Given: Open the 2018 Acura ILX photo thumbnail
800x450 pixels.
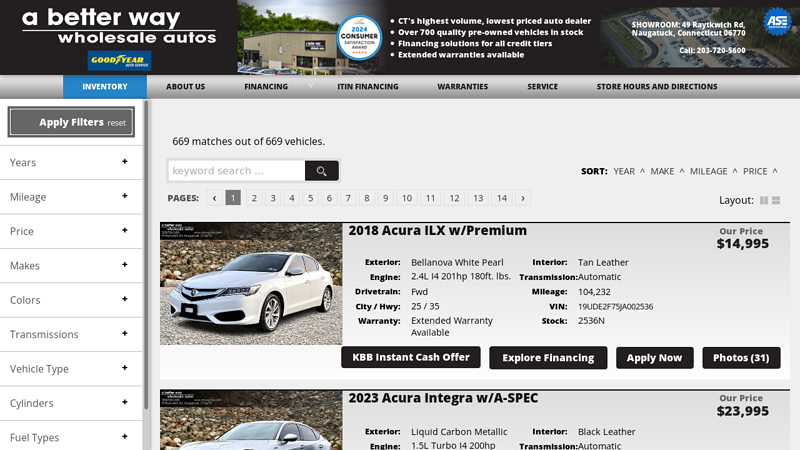Looking at the screenshot, I should pos(251,284).
